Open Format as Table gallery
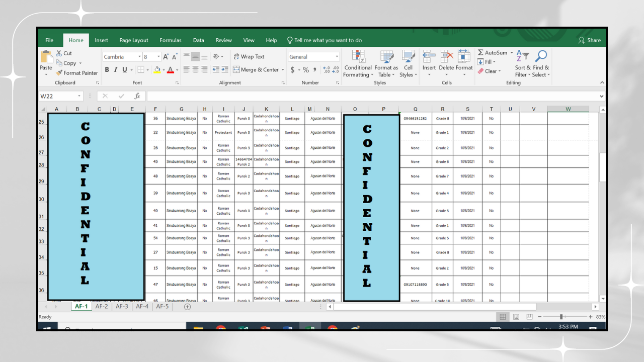The height and width of the screenshot is (362, 644). 386,64
